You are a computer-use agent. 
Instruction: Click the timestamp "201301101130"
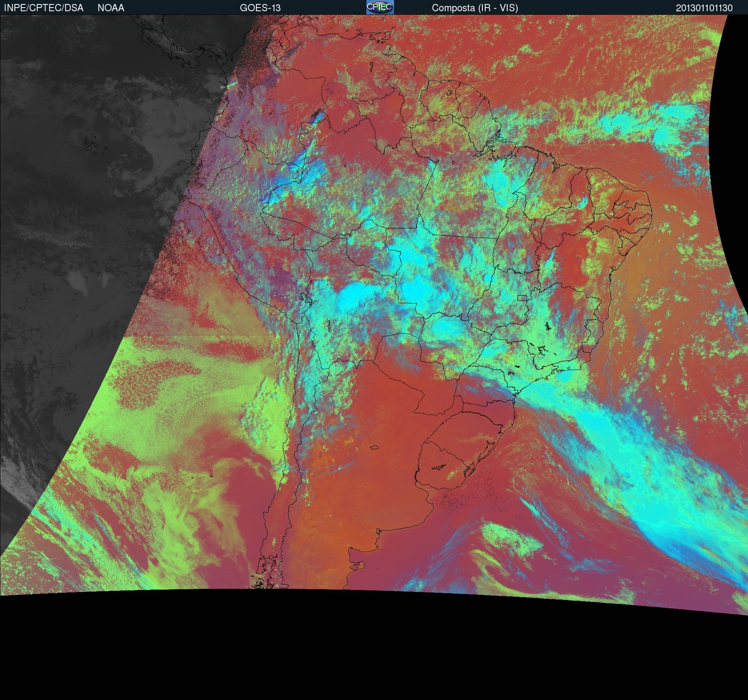point(704,8)
